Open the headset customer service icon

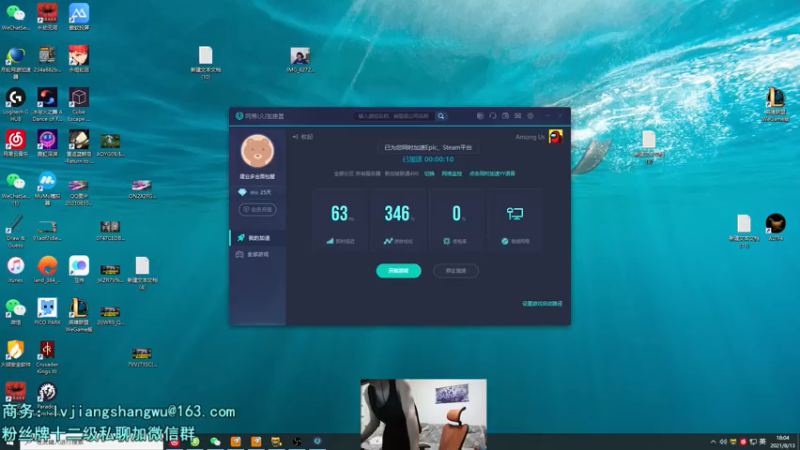click(493, 116)
